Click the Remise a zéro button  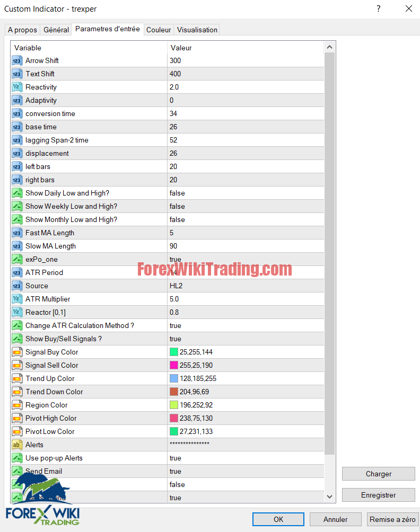click(x=392, y=519)
